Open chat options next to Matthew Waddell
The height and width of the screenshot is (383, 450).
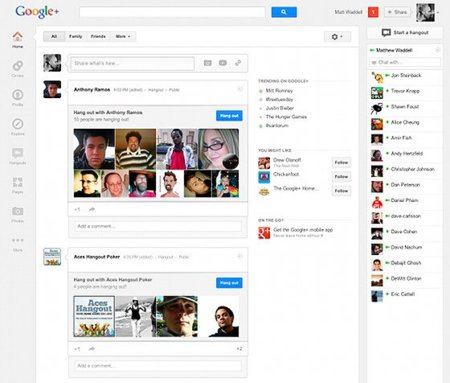tap(438, 50)
